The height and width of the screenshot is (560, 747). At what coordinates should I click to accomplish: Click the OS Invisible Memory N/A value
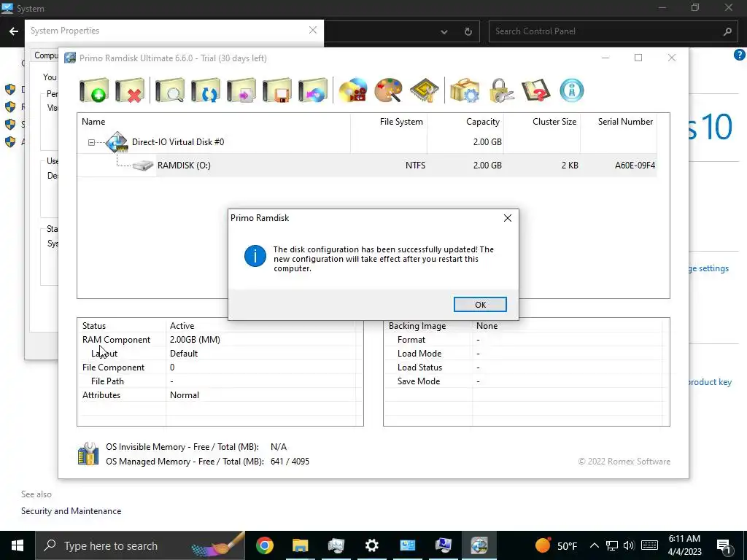[279, 447]
